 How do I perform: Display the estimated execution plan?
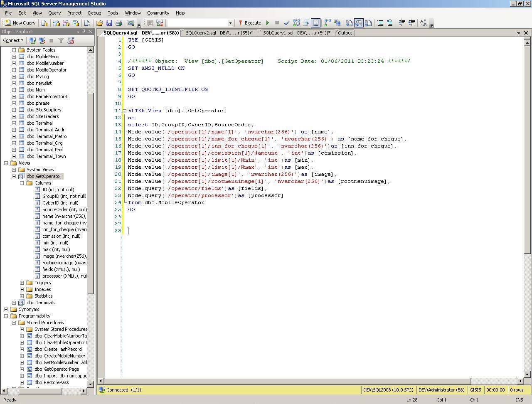[296, 23]
